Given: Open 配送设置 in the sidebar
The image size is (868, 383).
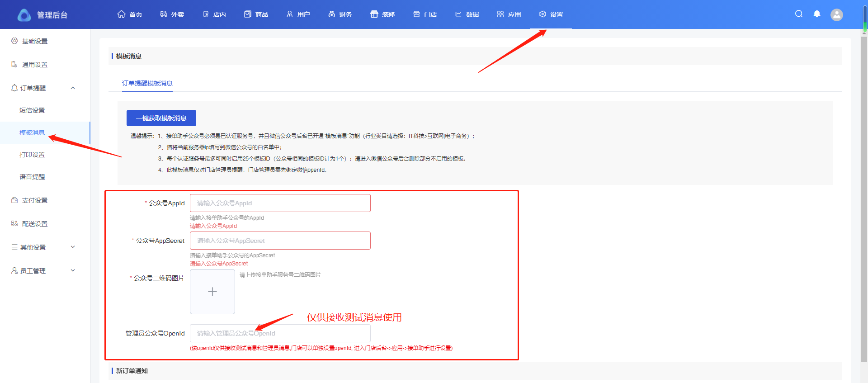Looking at the screenshot, I should [35, 224].
